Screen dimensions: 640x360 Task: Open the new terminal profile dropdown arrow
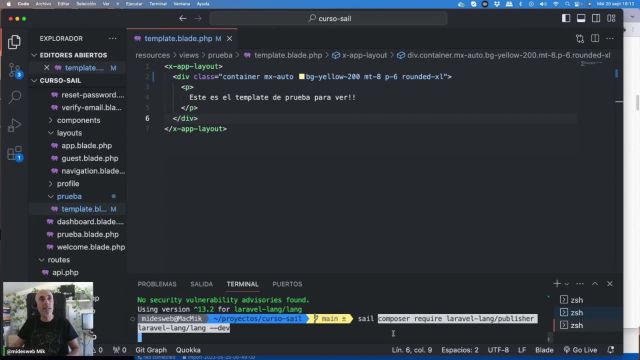click(567, 284)
